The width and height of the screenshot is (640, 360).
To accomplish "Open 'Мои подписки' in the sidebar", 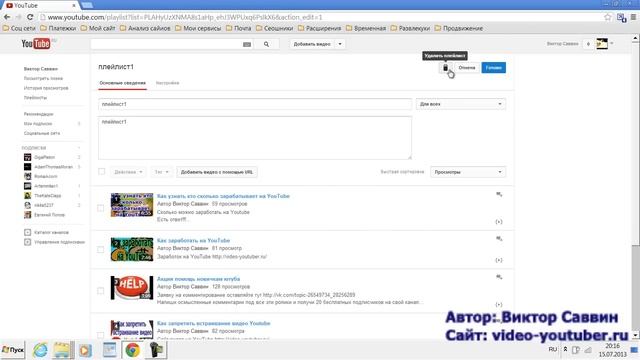I will point(38,124).
